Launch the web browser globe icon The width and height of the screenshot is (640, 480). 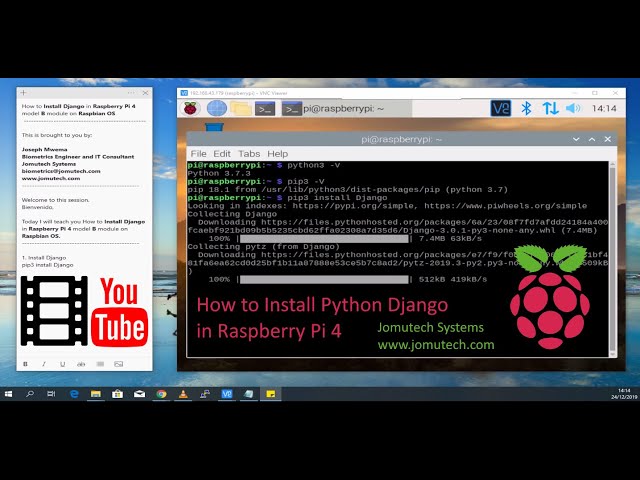click(x=216, y=109)
